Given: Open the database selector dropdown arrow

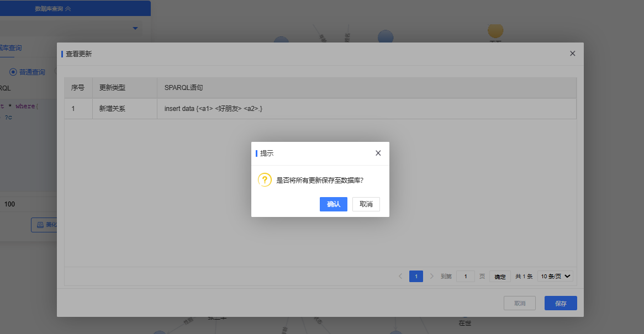Looking at the screenshot, I should (135, 28).
